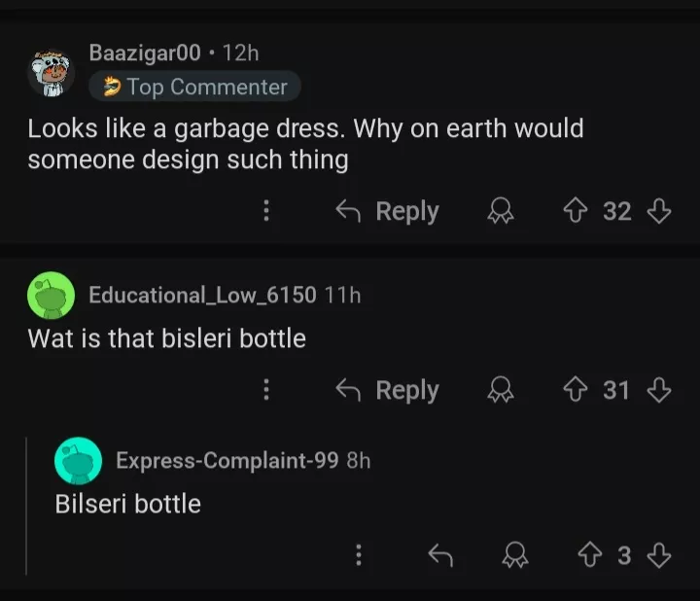Click reply arrow on Express-Complaint-99's comment
Viewport: 700px width, 601px height.
[x=440, y=555]
